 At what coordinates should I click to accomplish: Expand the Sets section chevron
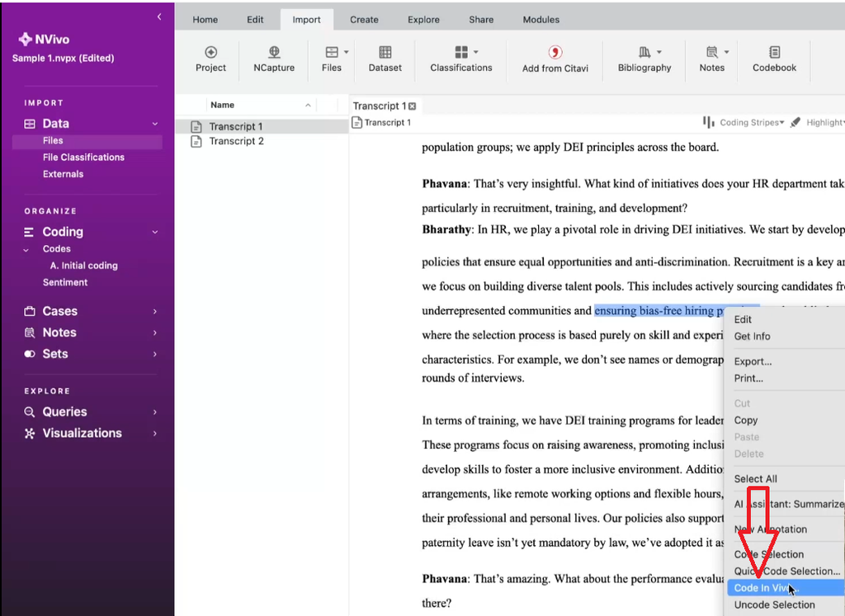(155, 354)
